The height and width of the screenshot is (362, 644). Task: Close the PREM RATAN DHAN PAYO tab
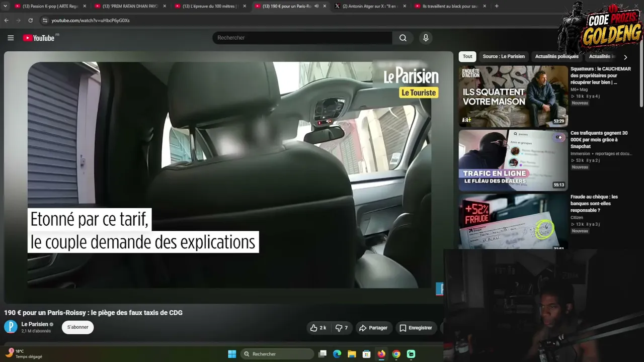click(x=165, y=6)
